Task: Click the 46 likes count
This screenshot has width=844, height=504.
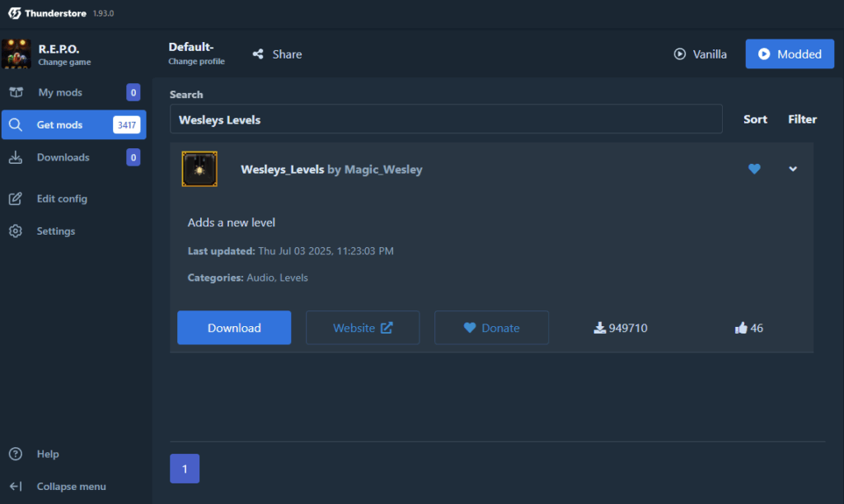Action: pos(757,328)
